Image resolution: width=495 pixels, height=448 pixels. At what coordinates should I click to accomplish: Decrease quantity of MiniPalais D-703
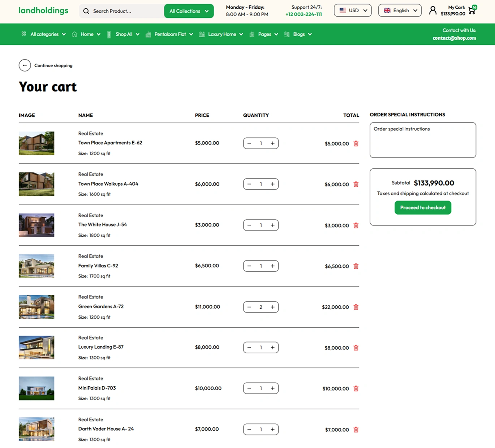(x=249, y=388)
